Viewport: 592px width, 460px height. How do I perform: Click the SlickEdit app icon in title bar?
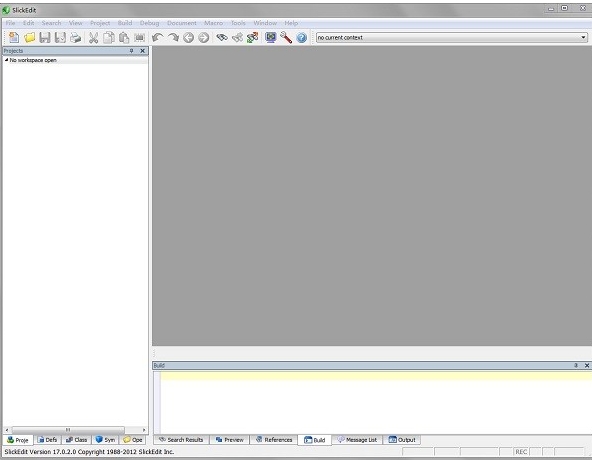pyautogui.click(x=6, y=10)
